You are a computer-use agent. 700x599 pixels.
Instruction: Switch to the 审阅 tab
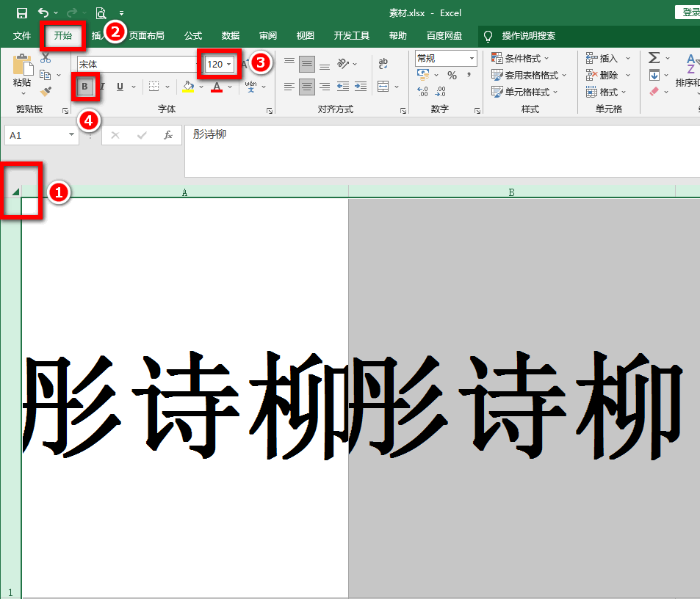click(268, 36)
